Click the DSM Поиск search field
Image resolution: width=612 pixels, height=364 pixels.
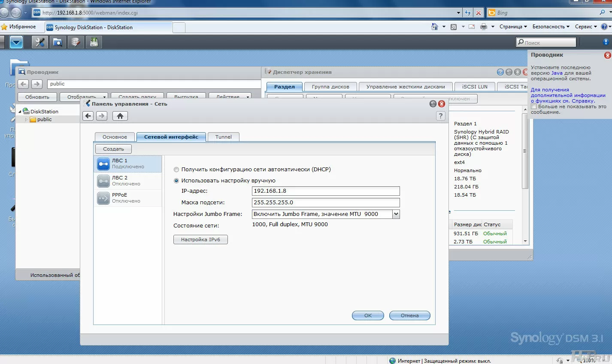[546, 42]
